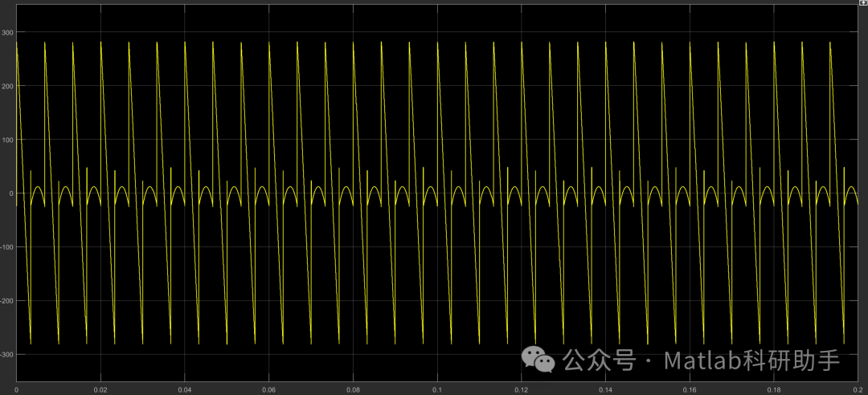The image size is (868, 395).
Task: Click the 200 label on the vertical axis
Action: pos(7,86)
